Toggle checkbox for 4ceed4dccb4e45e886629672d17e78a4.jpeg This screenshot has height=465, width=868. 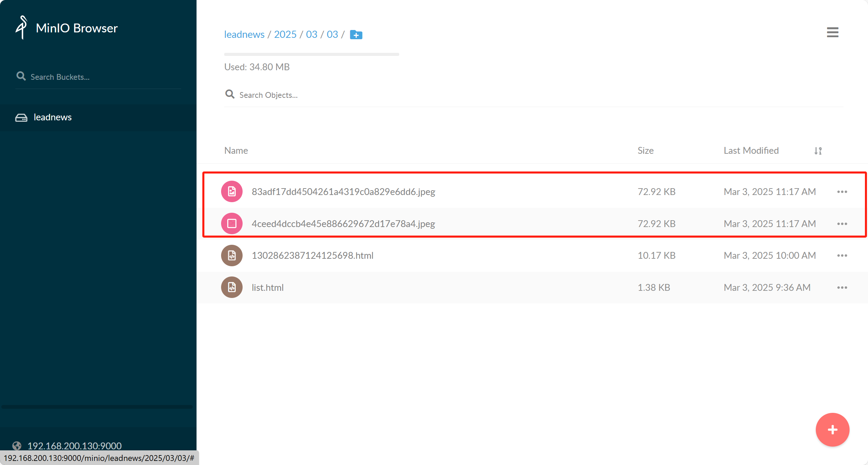(232, 224)
